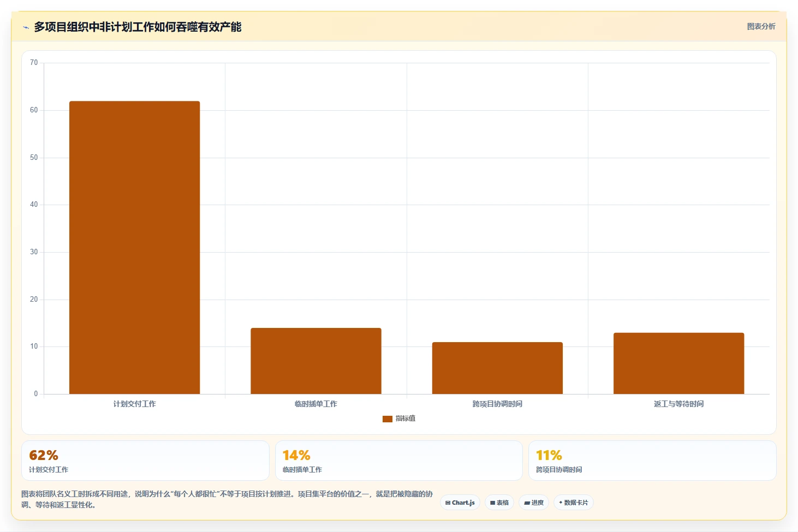Toggle the 指标值 legend color swatch

coord(388,419)
